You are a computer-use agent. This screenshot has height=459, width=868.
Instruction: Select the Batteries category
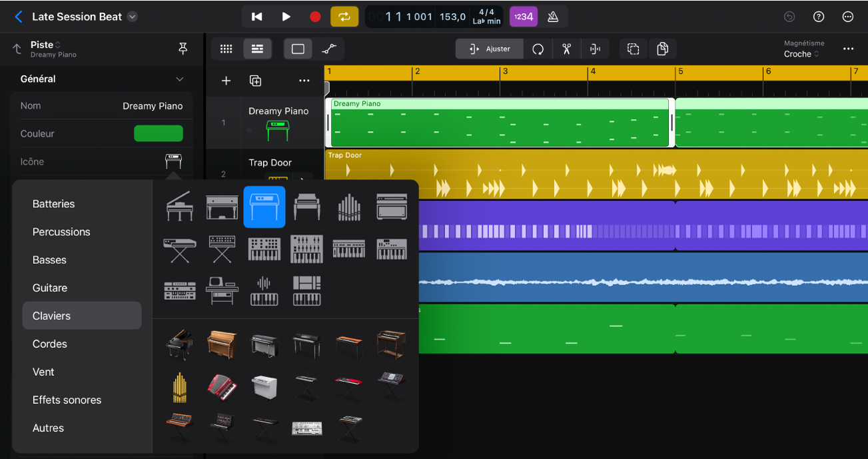click(53, 204)
